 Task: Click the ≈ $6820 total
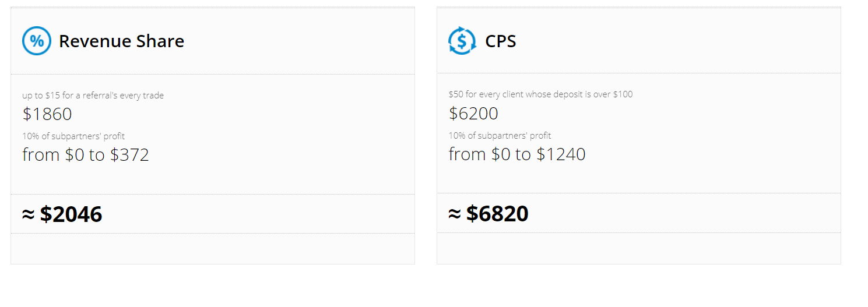[x=489, y=214]
